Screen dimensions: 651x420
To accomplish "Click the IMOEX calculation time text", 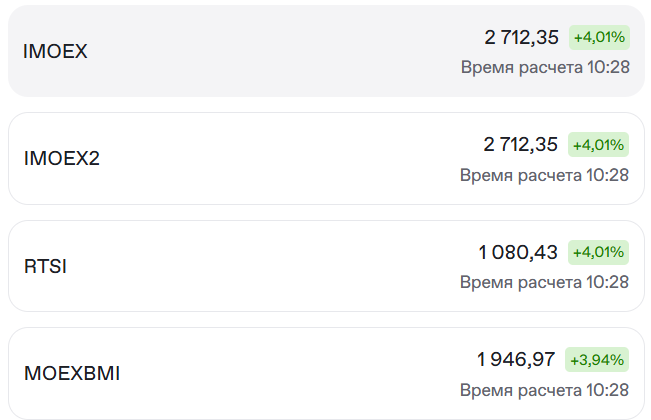I will [x=545, y=67].
